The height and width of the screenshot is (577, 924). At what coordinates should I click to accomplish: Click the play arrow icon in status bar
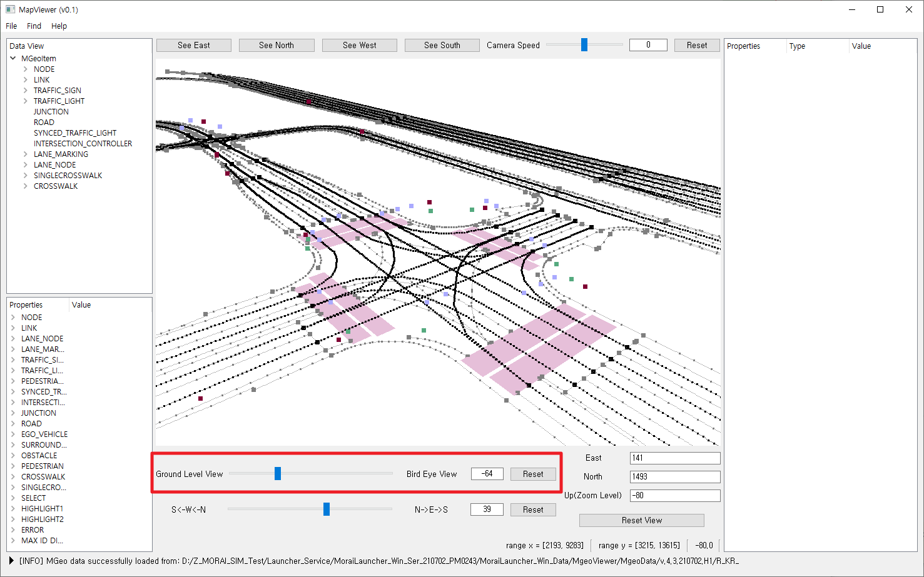pos(11,561)
